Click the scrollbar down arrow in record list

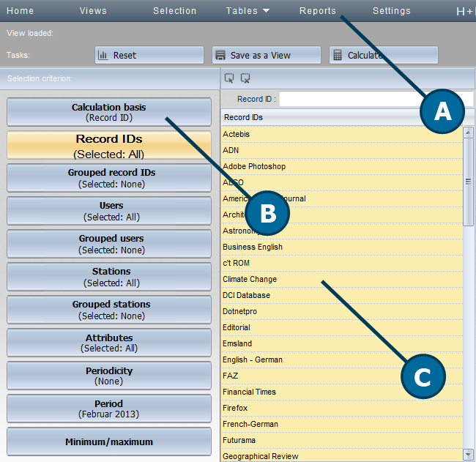(x=468, y=455)
